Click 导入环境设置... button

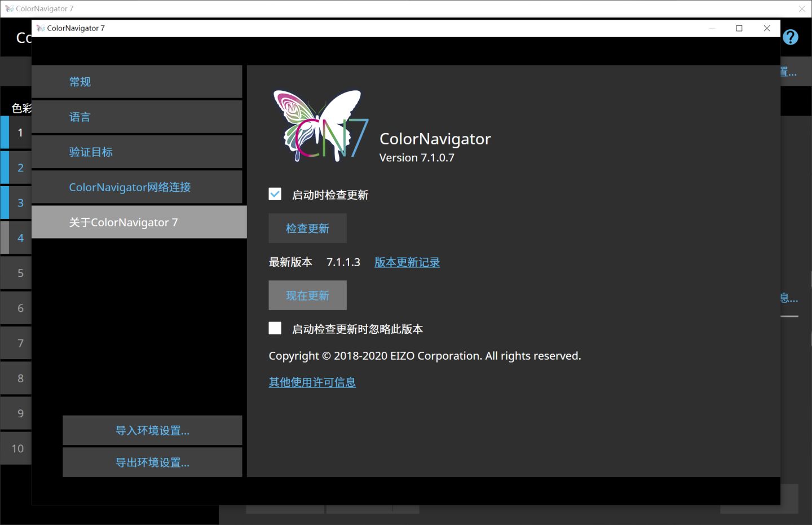click(x=152, y=430)
